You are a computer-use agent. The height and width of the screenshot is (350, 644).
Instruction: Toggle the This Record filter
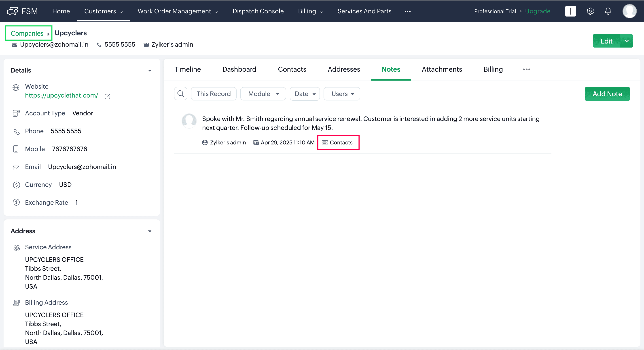(x=214, y=94)
